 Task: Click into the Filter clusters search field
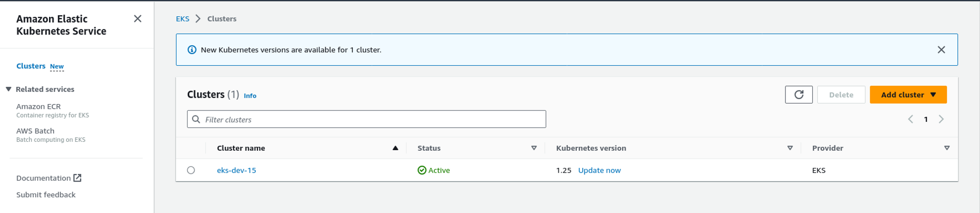point(372,119)
